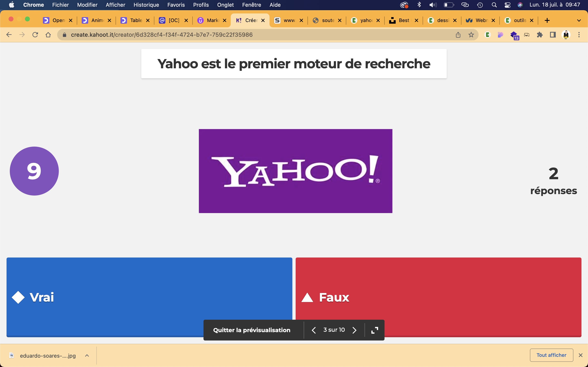Reload the Kahoot creator page
The width and height of the screenshot is (588, 367).
(35, 35)
